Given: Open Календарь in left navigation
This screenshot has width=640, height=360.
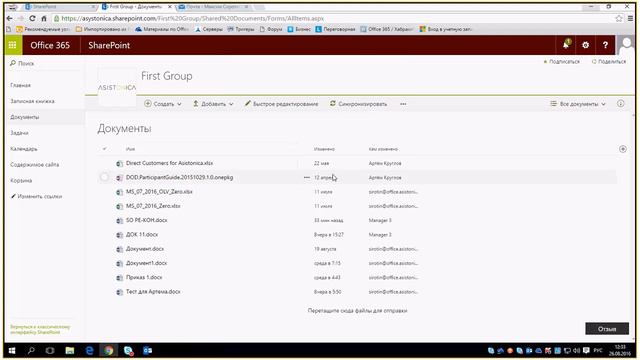Looking at the screenshot, I should (24, 149).
